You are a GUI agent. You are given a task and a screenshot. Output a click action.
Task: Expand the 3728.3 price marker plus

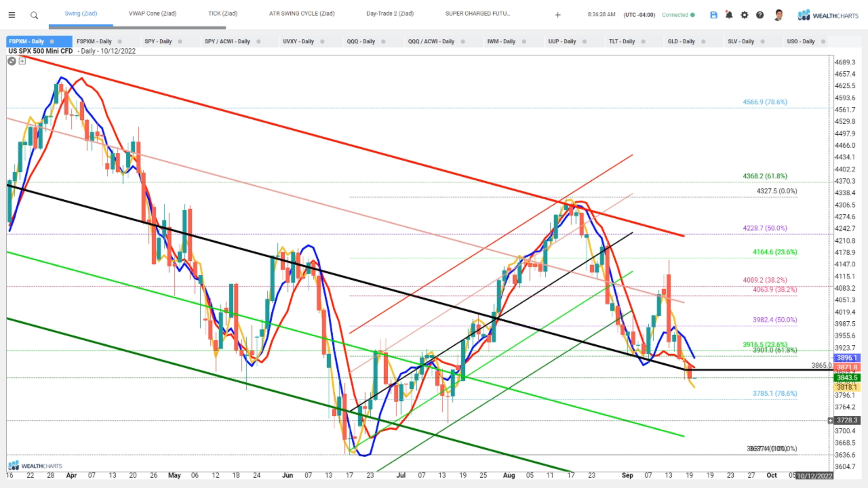[x=830, y=420]
